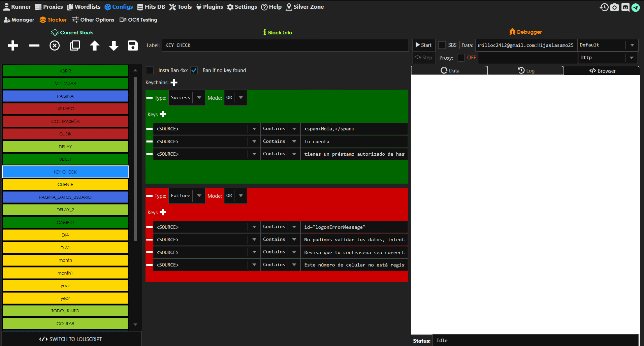This screenshot has width=644, height=346.
Task: Remove the selected block with minus icon
Action: tap(34, 45)
